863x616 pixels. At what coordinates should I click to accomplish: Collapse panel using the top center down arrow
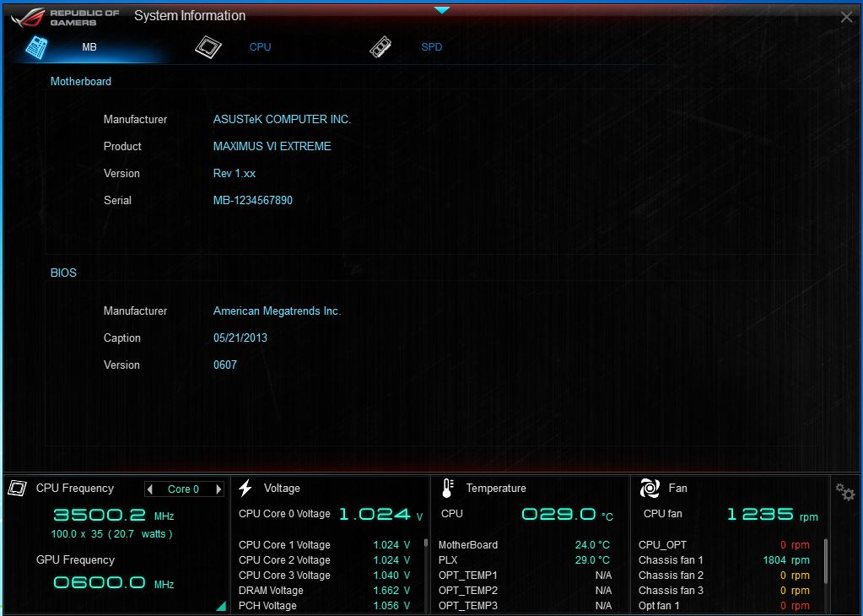click(442, 10)
